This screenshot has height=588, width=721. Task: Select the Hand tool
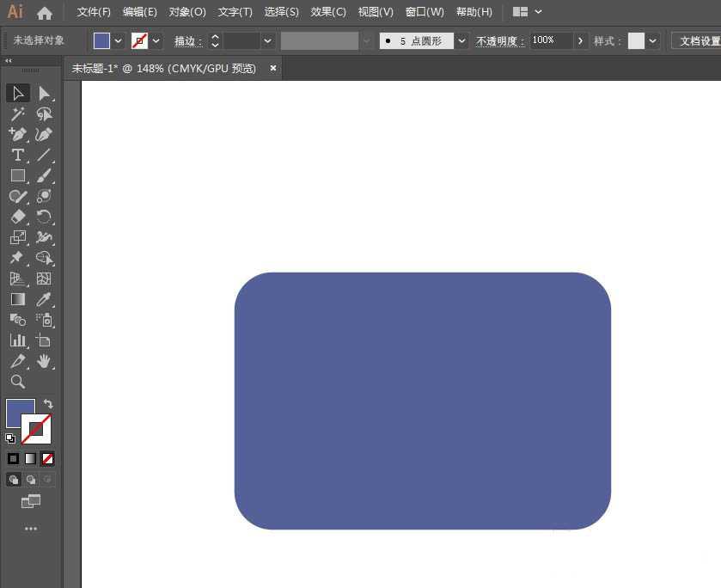click(x=44, y=361)
